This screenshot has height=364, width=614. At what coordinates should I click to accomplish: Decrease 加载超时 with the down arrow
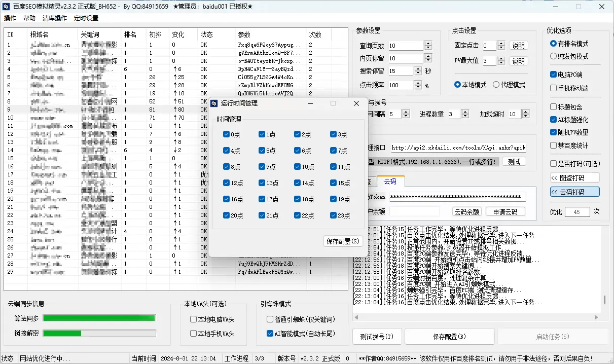[525, 117]
